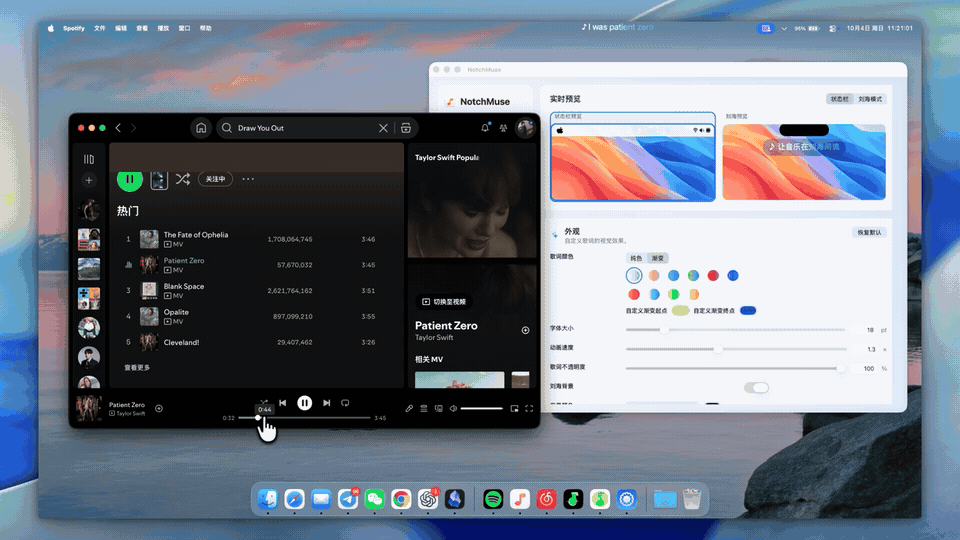Choose 纯色 solid color option

pyautogui.click(x=637, y=258)
